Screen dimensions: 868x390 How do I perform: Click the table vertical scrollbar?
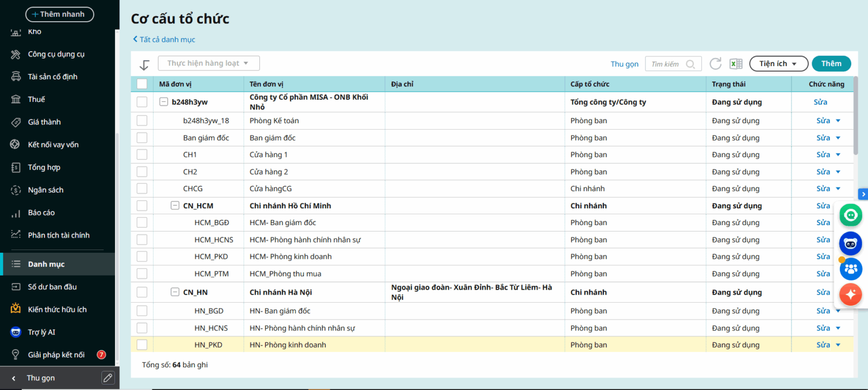[856, 117]
